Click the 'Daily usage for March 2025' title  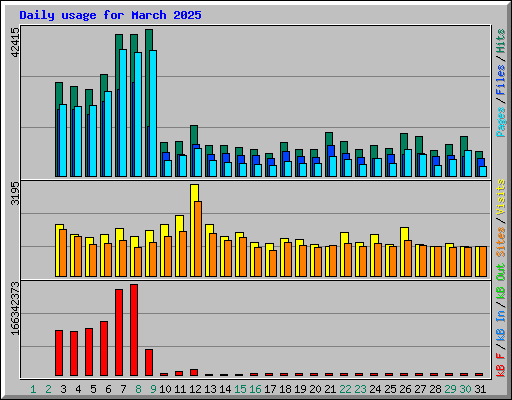[110, 15]
